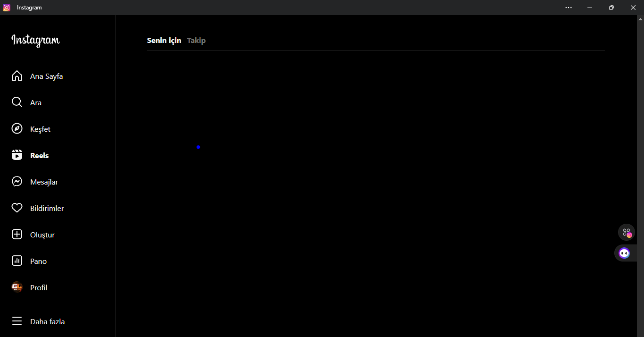Switch to the Takip tab
This screenshot has width=644, height=337.
pos(196,41)
